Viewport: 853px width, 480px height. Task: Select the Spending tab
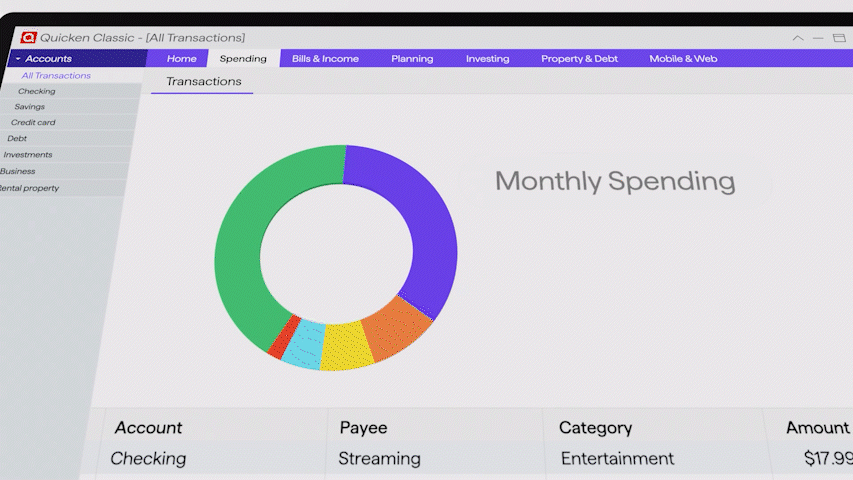coord(243,58)
